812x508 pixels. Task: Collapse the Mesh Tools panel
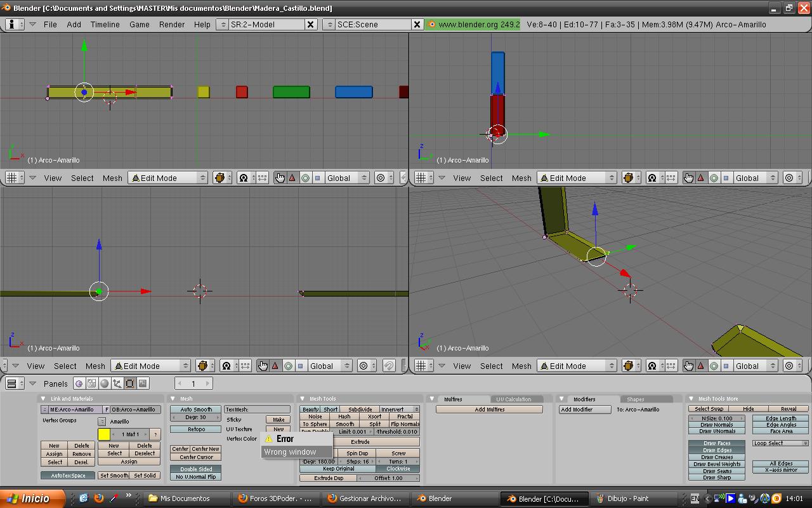click(303, 399)
